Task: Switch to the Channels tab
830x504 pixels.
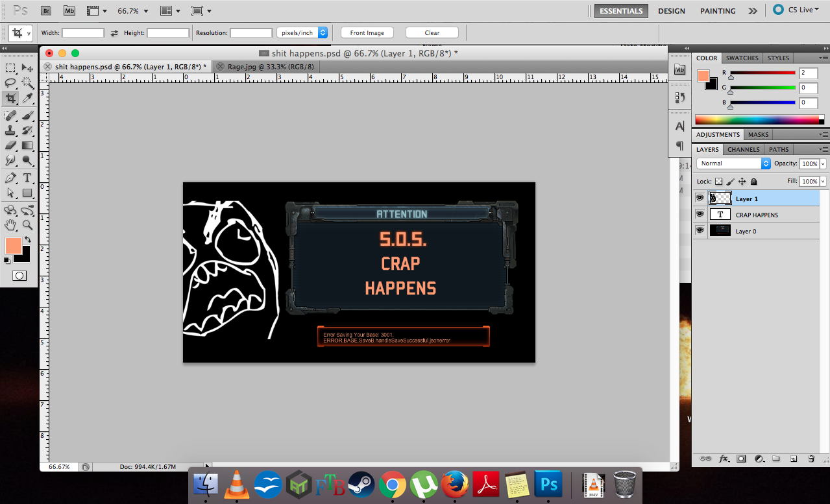Action: [x=743, y=149]
